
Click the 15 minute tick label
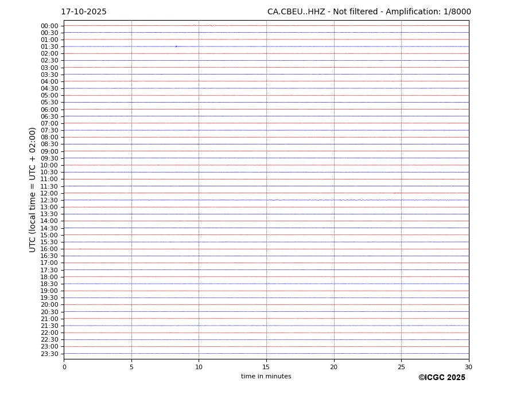[x=266, y=367]
